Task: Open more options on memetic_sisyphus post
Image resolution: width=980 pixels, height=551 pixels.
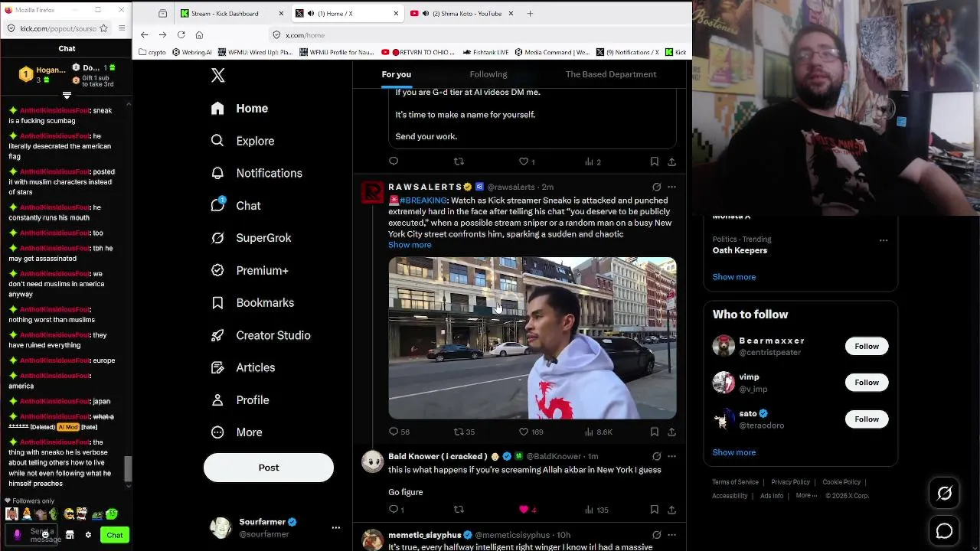Action: click(671, 535)
